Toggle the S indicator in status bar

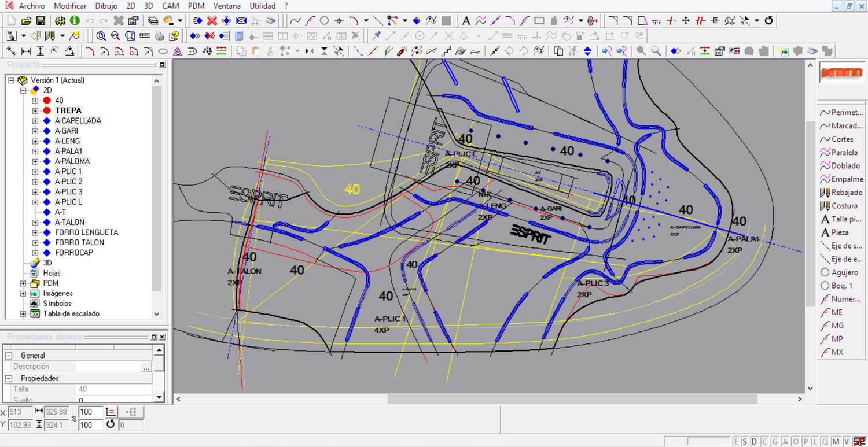coord(745,442)
